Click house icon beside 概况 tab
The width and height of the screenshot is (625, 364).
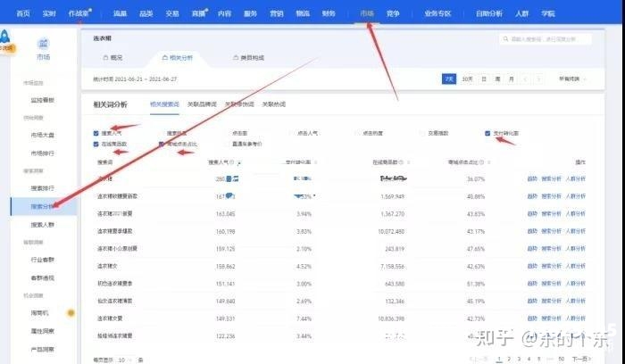[105, 58]
